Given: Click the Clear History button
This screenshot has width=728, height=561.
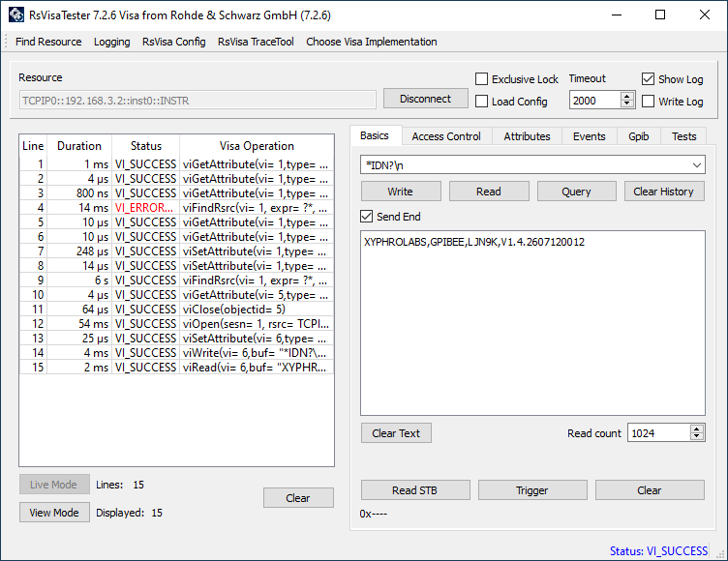Looking at the screenshot, I should point(664,192).
